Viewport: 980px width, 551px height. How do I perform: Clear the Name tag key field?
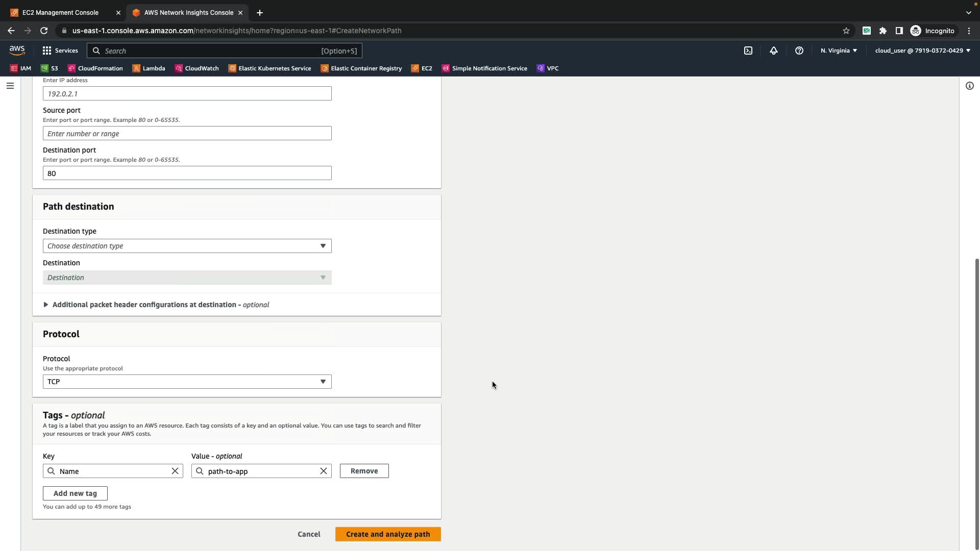[175, 471]
